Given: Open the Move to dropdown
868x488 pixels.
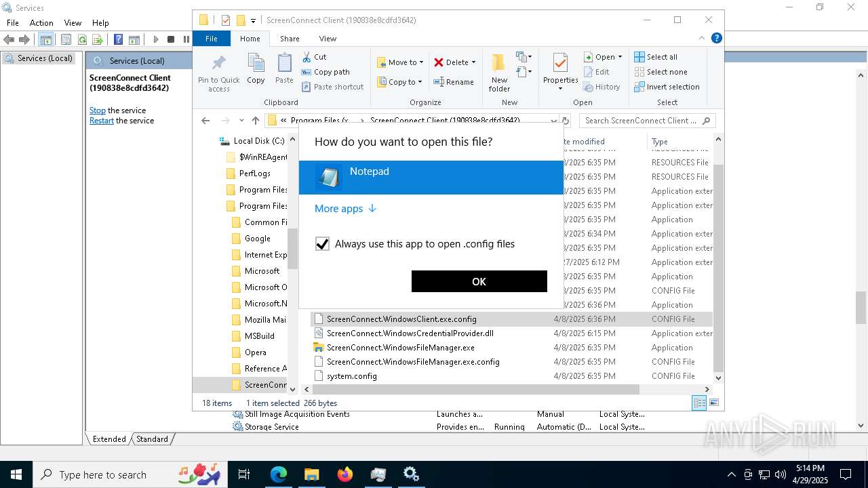Looking at the screenshot, I should point(400,62).
